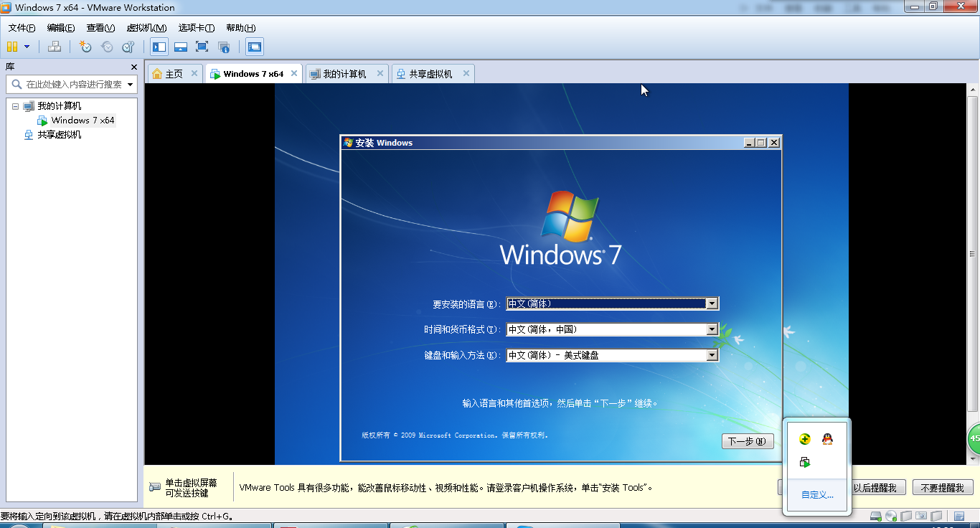Screen dimensions: 980x528
Task: Click the QQ penguin tray icon
Action: click(827, 439)
